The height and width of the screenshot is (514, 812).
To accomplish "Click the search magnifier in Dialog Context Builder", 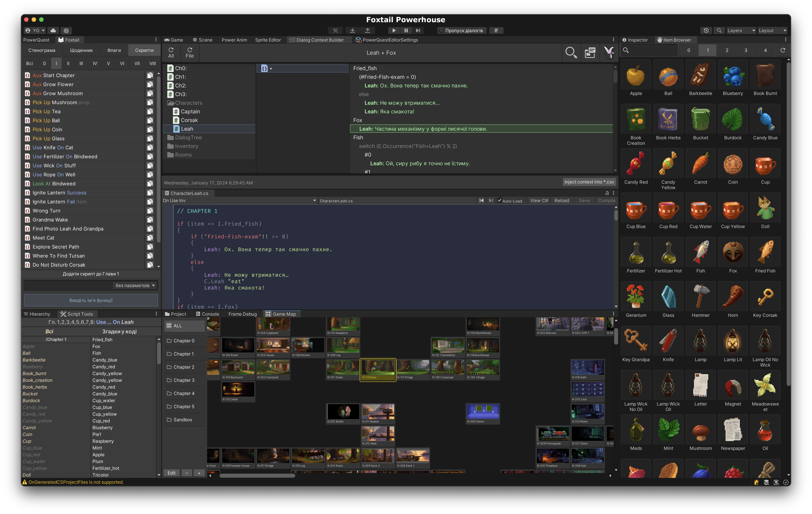I will coord(571,53).
